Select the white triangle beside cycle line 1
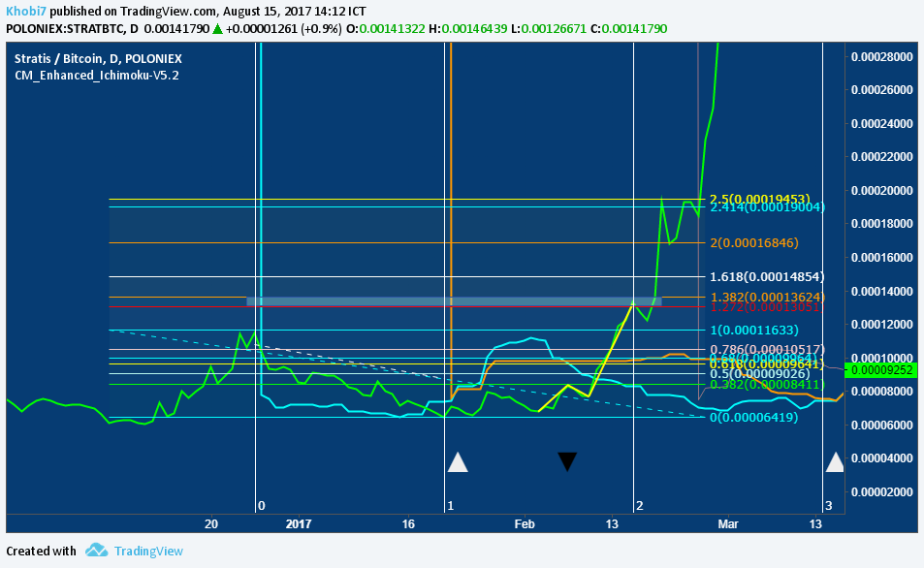The height and width of the screenshot is (568, 924). point(458,462)
